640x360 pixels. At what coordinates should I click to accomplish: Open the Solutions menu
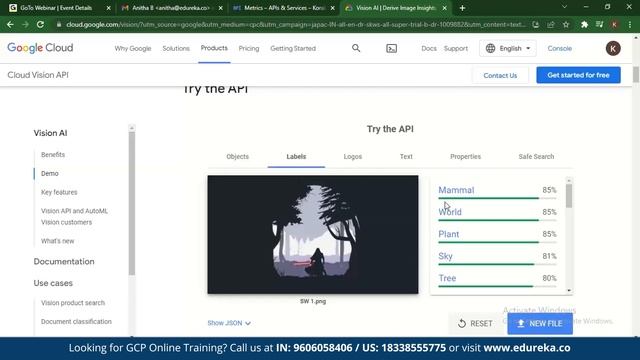pos(176,48)
